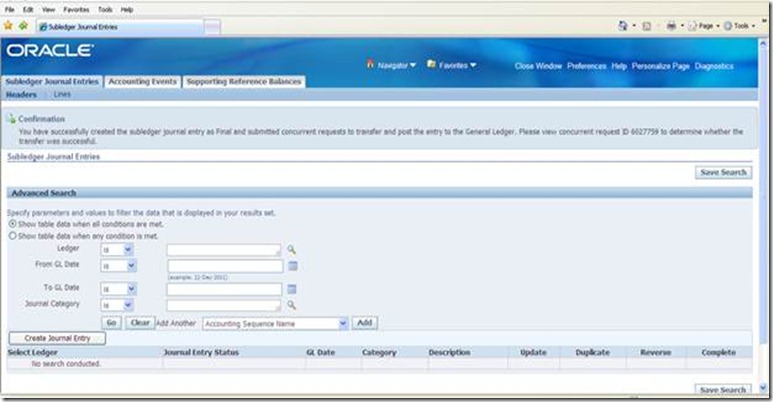Open the browser Edit menu

(x=28, y=9)
